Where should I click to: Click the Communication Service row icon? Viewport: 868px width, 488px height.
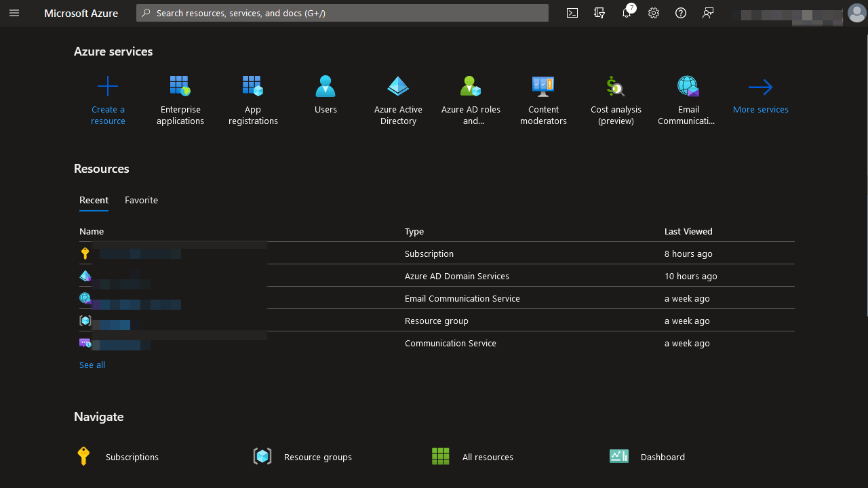click(x=85, y=343)
